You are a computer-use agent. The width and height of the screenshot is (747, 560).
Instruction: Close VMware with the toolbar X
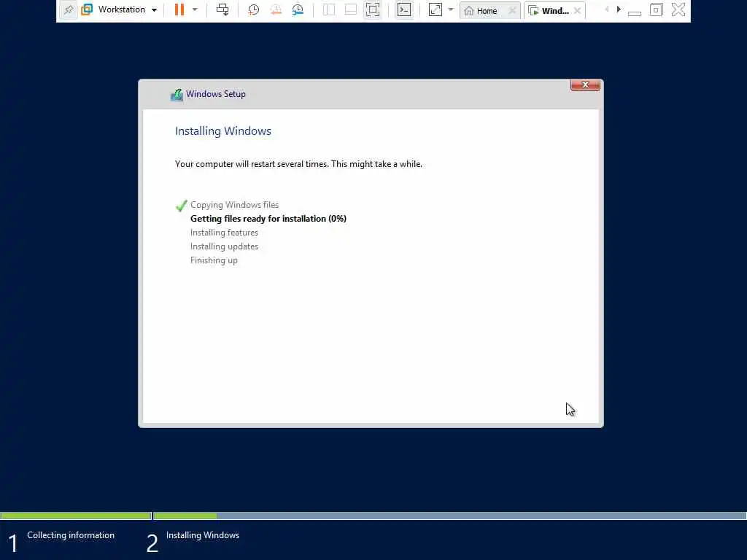click(678, 9)
